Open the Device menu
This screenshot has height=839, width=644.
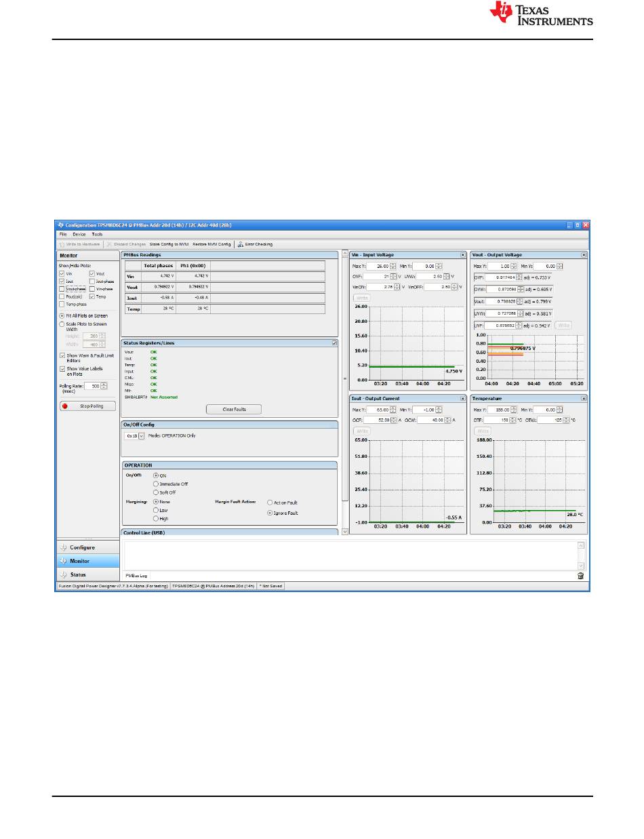(x=79, y=234)
